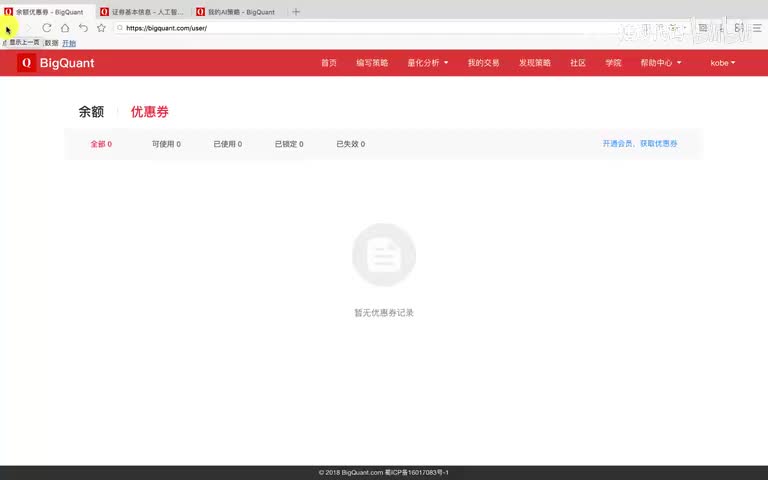Image resolution: width=768 pixels, height=480 pixels.
Task: Go to browser home page icon
Action: click(x=65, y=28)
